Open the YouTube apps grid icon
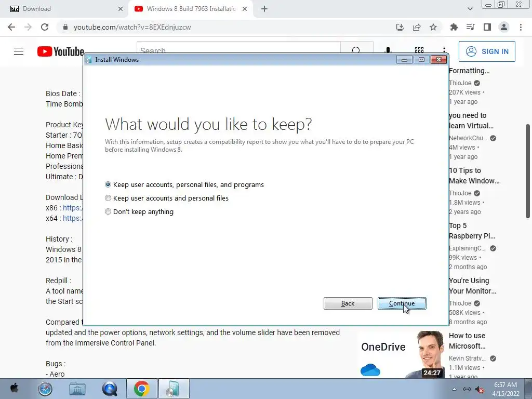 (419, 50)
